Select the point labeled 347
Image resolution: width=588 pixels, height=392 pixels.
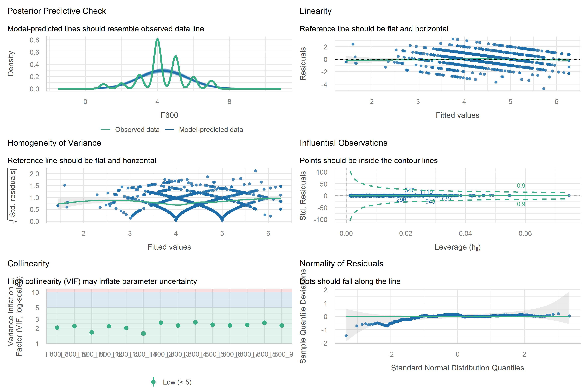coord(409,190)
